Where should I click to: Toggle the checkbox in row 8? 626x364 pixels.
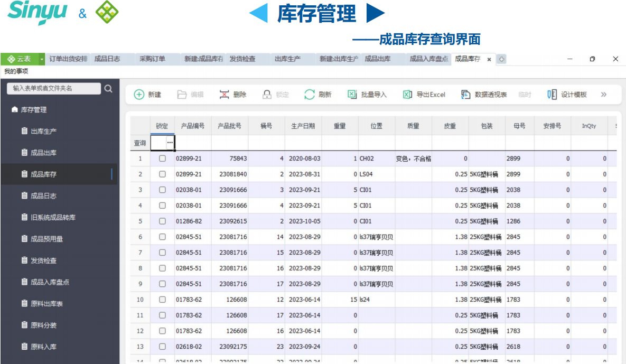162,268
